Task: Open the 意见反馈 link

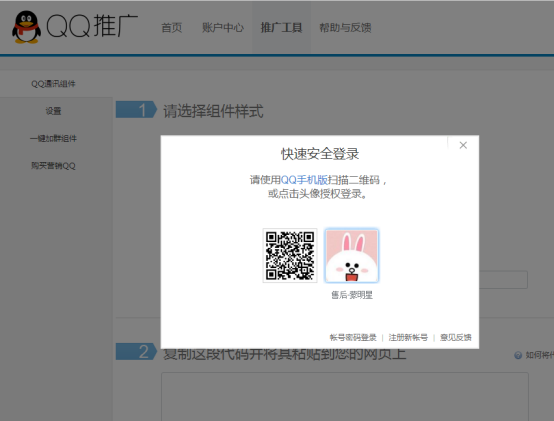Action: coord(456,337)
